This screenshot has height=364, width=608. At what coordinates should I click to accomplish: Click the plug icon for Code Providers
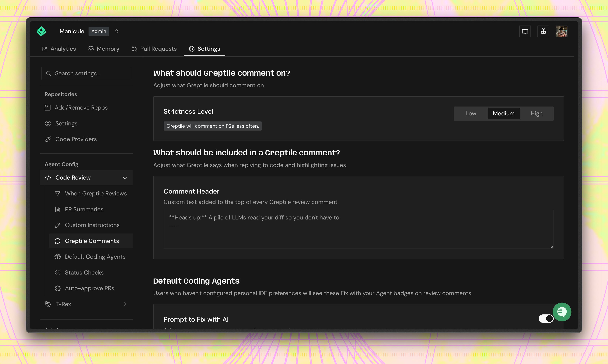click(48, 139)
